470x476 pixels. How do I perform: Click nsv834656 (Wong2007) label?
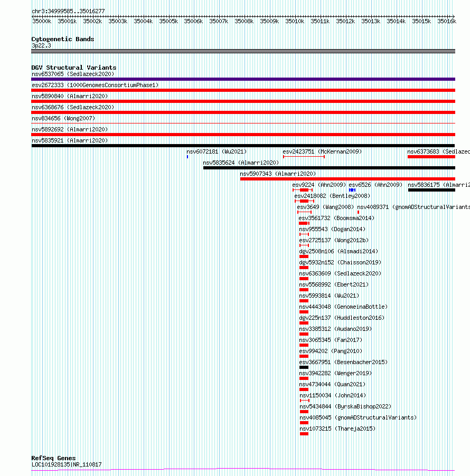63,118
